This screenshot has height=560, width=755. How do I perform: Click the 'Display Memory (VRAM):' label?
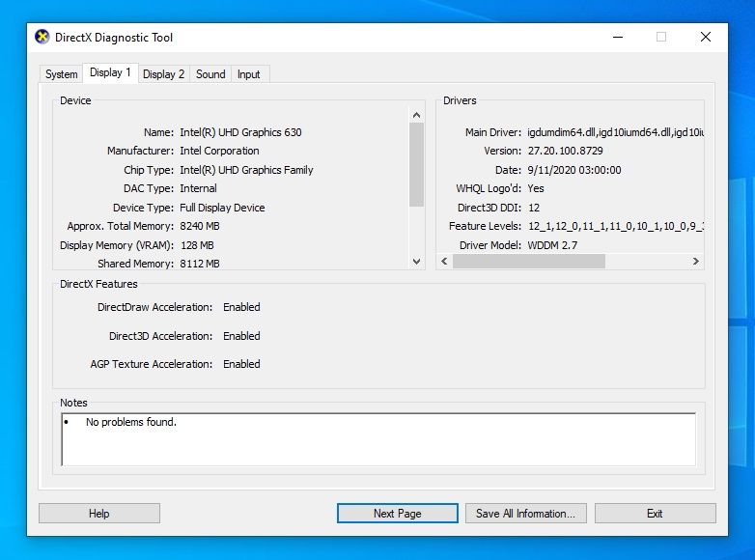[x=117, y=245]
